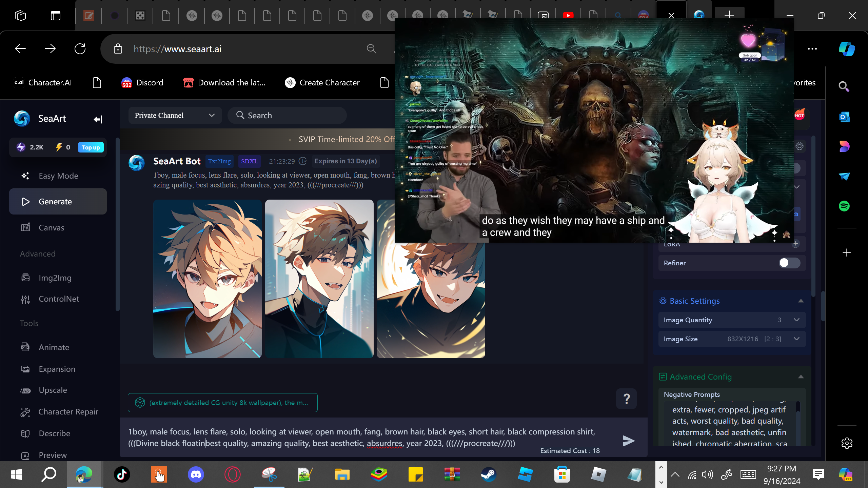Viewport: 868px width, 488px height.
Task: Click the generation history clock icon
Action: [x=303, y=161]
